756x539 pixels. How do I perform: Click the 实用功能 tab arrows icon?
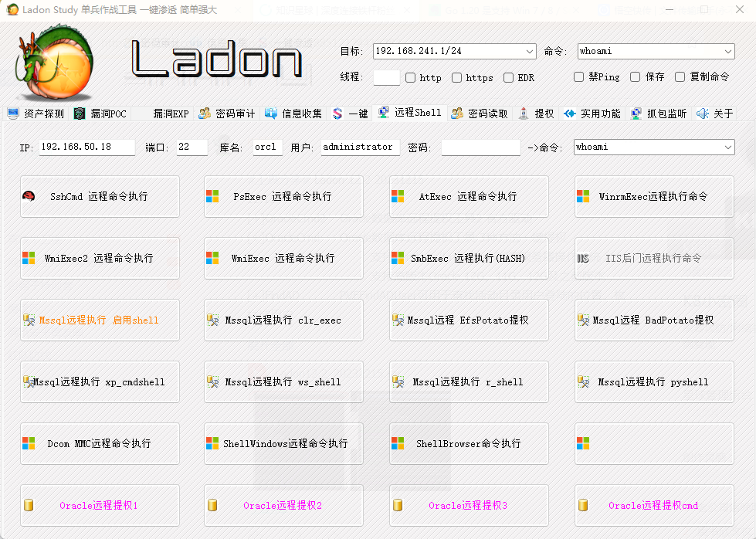[x=570, y=114]
